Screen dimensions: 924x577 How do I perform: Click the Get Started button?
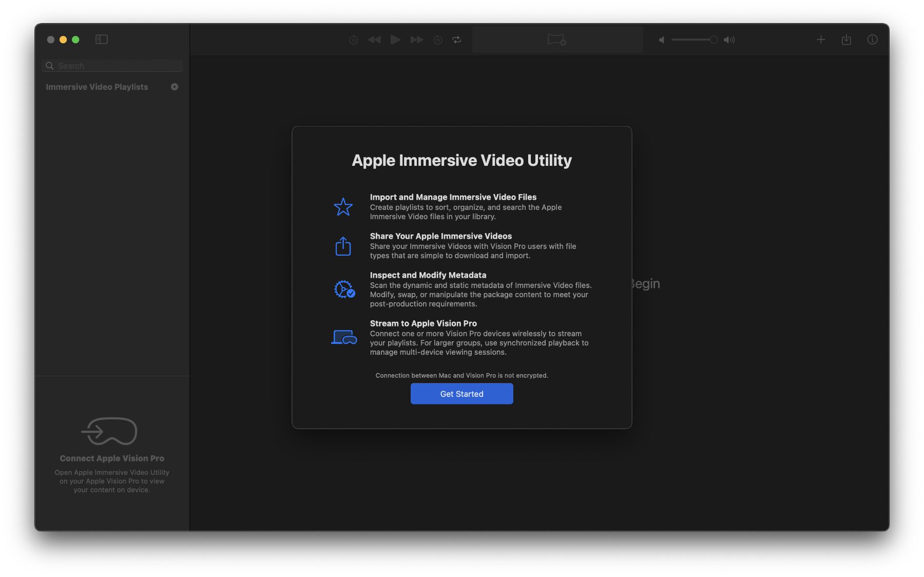tap(461, 394)
